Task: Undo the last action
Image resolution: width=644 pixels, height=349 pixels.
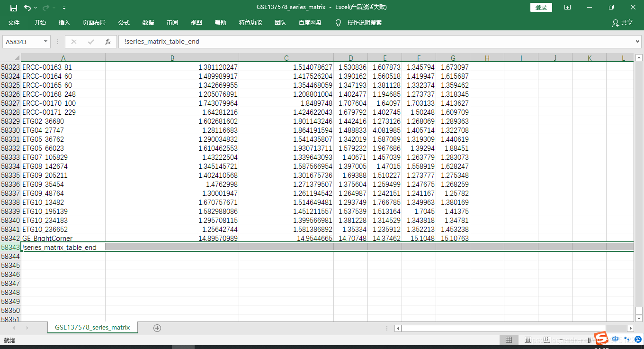Action: pyautogui.click(x=27, y=7)
